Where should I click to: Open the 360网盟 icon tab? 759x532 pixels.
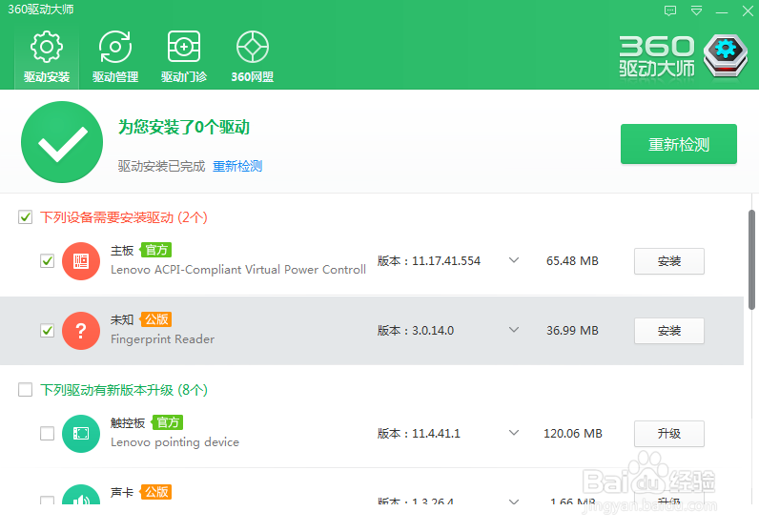coord(252,55)
